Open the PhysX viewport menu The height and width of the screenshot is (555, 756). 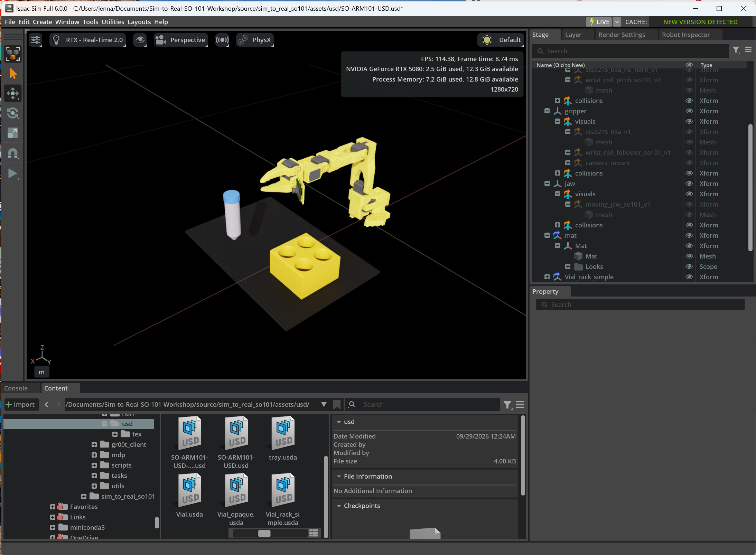coord(255,40)
